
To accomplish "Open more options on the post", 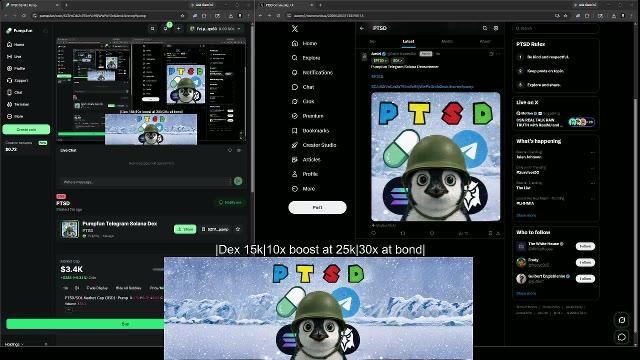I will [x=498, y=53].
